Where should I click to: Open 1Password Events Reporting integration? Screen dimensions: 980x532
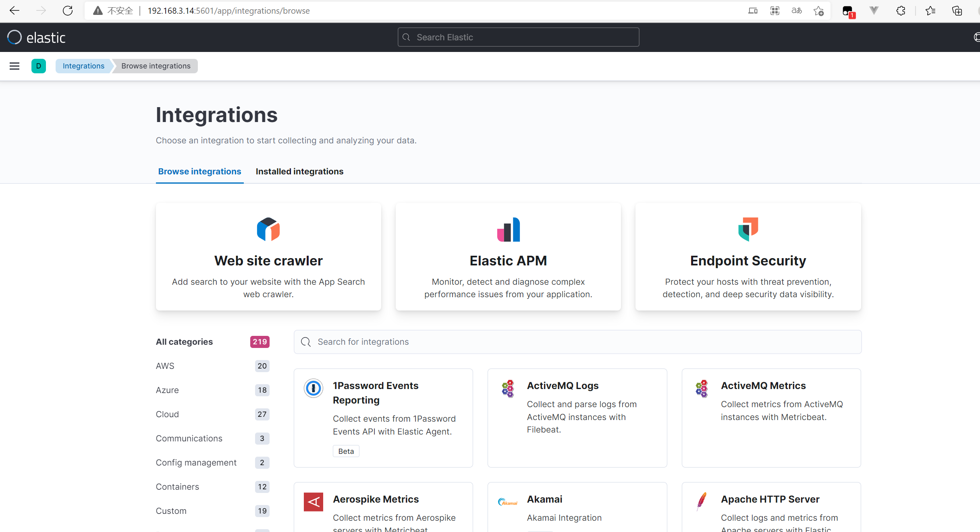point(376,393)
